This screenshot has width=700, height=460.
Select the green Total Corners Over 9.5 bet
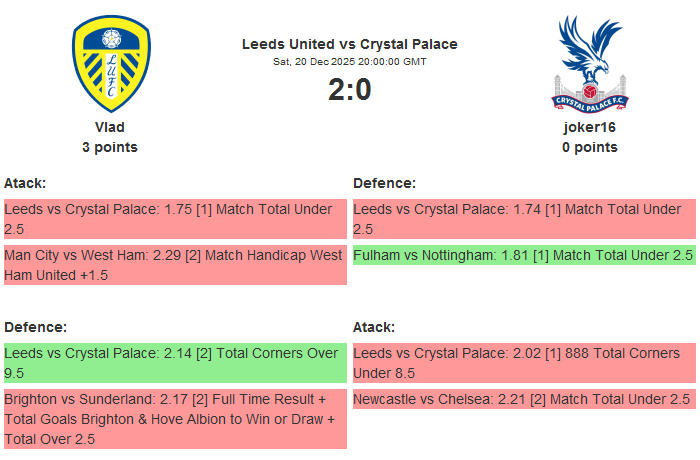click(175, 363)
